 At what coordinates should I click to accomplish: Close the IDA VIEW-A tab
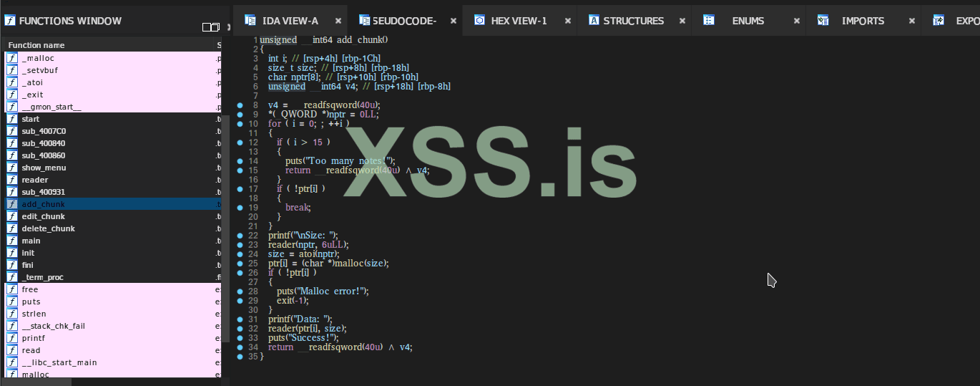click(x=338, y=21)
